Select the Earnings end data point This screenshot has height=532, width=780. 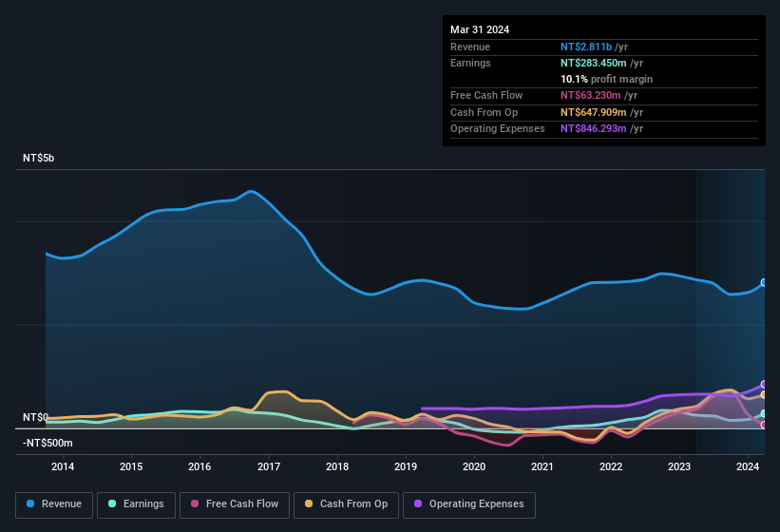coord(764,413)
